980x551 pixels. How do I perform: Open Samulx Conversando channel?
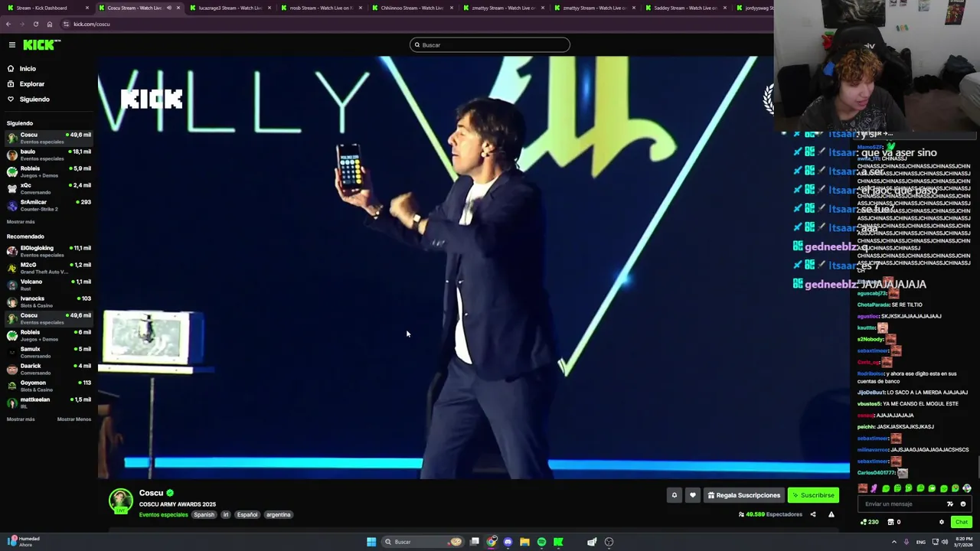coord(49,352)
